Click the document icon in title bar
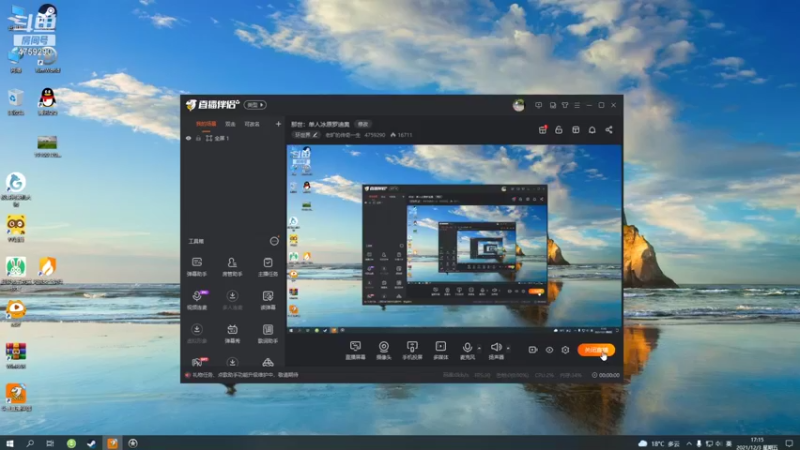Screen dimensions: 800x450 pyautogui.click(x=553, y=105)
